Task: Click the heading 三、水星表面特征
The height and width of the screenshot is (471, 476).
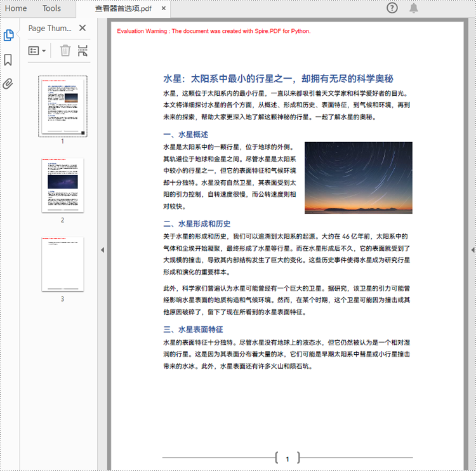Action: tap(193, 329)
